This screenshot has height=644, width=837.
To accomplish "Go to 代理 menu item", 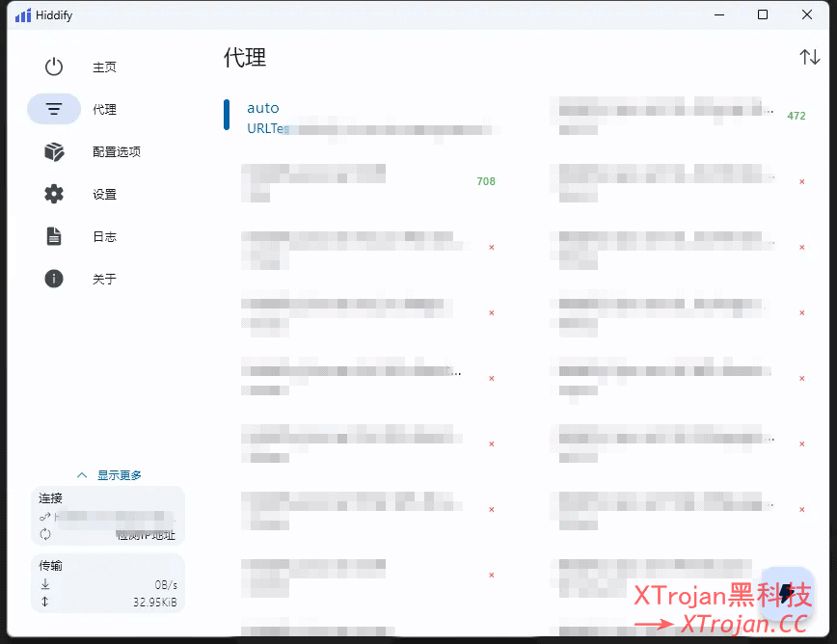I will [104, 109].
